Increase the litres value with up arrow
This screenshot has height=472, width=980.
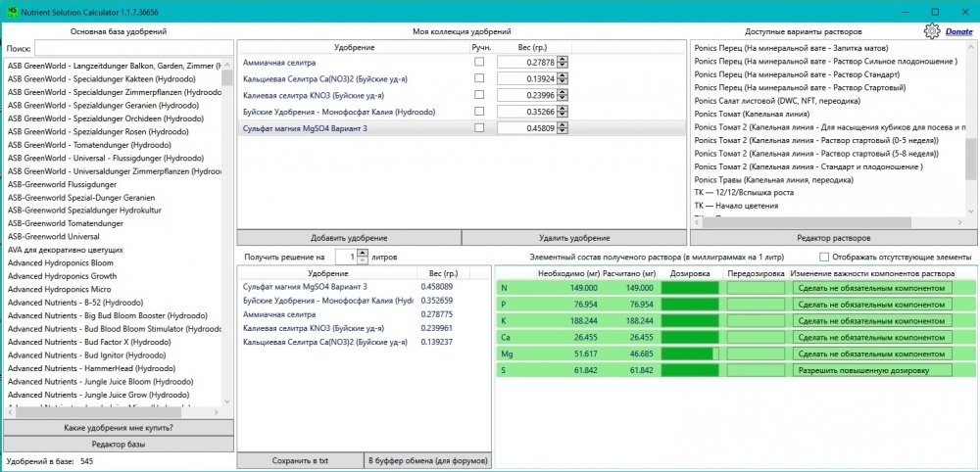[x=363, y=252]
